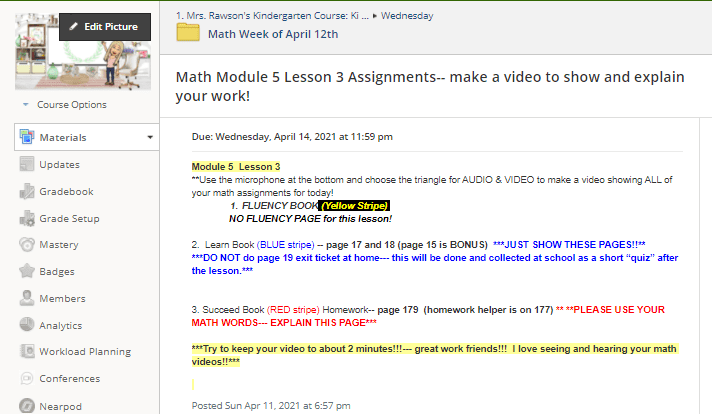View course Members
712x414 pixels.
pos(62,298)
